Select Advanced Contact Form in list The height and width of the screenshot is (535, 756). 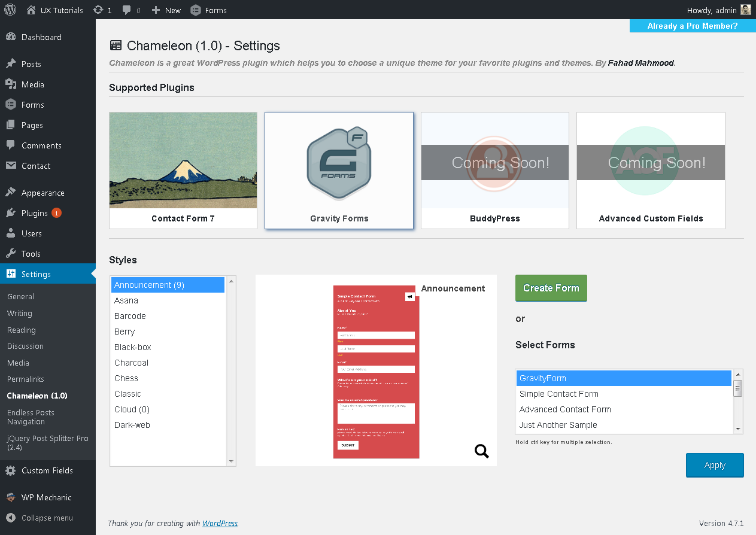click(x=624, y=409)
